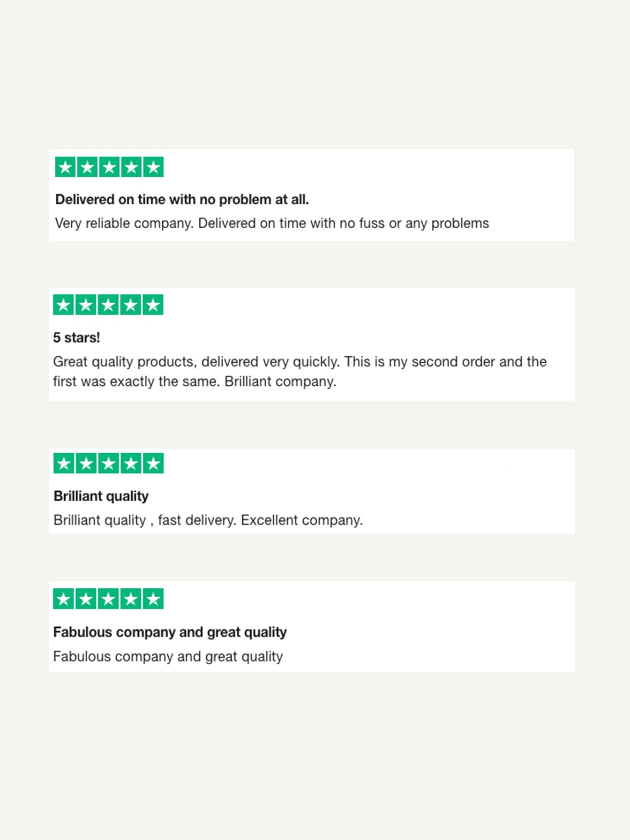
Task: Click the second star of the 'Fabulous company' review
Action: 86,599
